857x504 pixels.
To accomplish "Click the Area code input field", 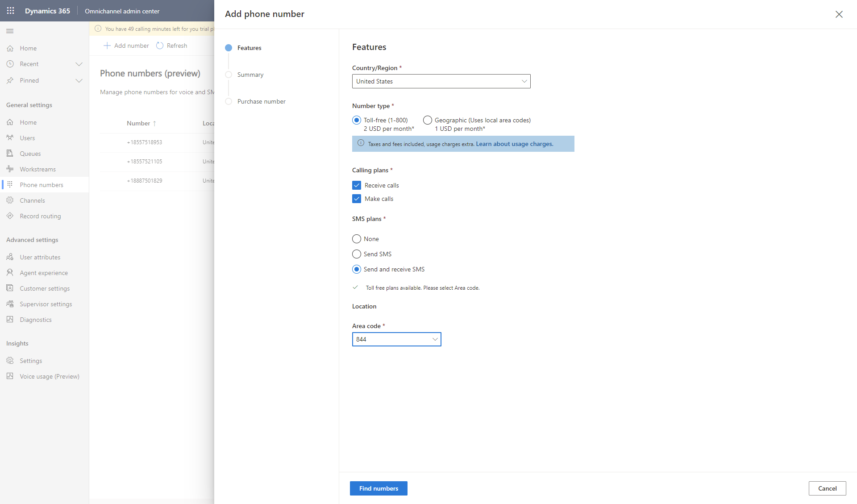I will point(397,339).
